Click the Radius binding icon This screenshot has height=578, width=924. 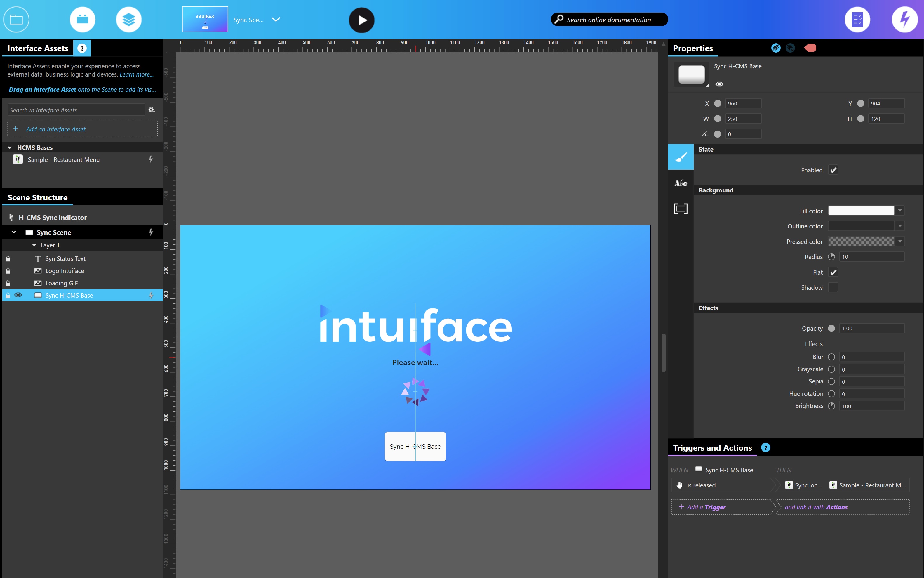click(x=831, y=256)
